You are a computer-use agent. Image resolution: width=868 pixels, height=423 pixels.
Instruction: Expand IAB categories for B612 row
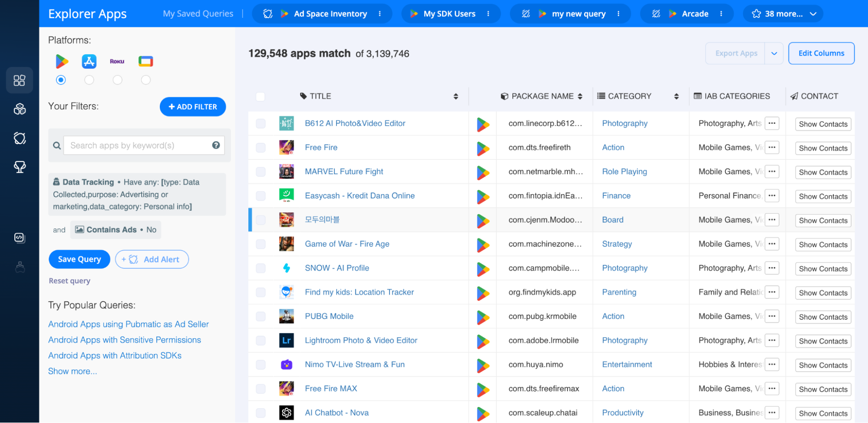pyautogui.click(x=772, y=123)
